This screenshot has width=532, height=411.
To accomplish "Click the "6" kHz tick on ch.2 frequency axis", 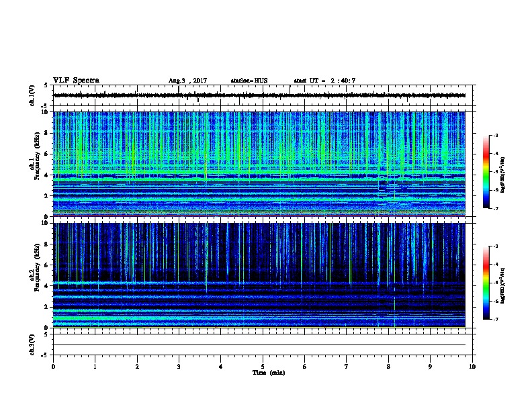I will [46, 265].
